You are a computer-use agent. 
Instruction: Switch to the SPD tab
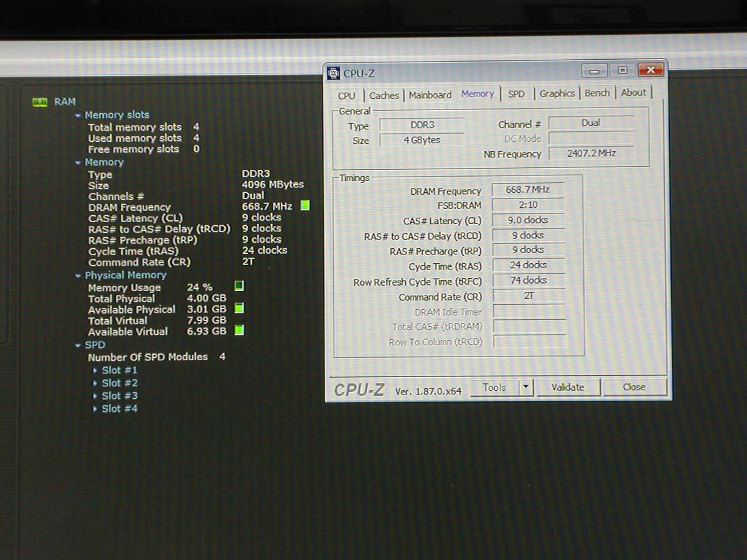[x=516, y=94]
